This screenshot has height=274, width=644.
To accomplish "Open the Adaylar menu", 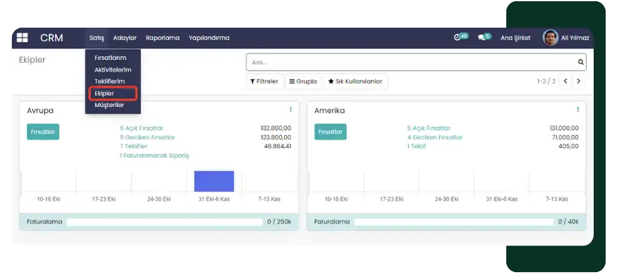I will 125,38.
